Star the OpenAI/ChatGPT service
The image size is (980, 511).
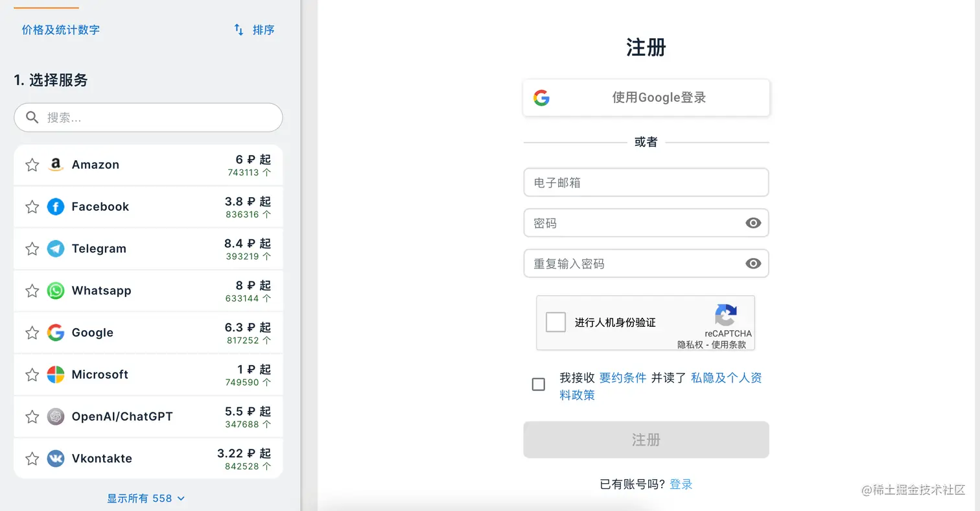pos(32,416)
